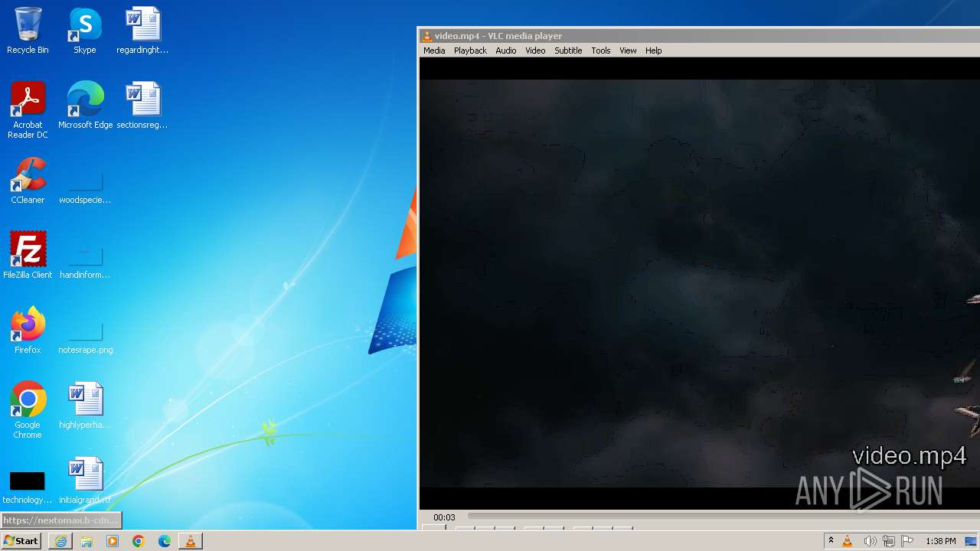
Task: Open the Audio menu in VLC
Action: [x=505, y=51]
